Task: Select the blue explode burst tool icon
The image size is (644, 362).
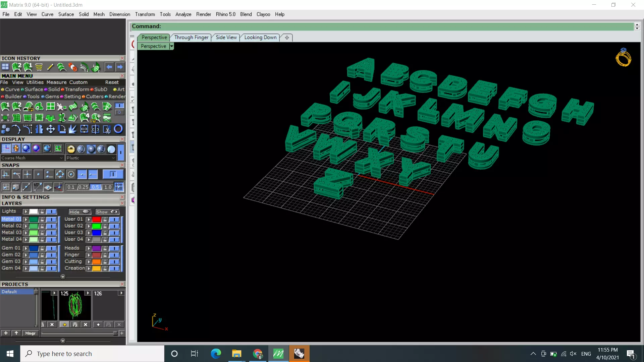Action: (73, 129)
